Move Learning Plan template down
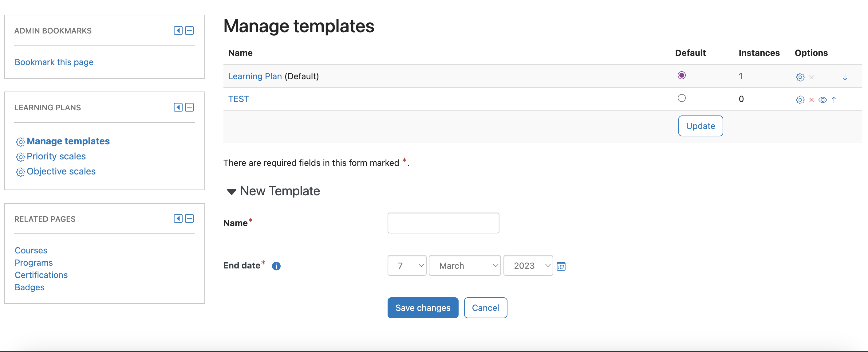 click(x=845, y=77)
